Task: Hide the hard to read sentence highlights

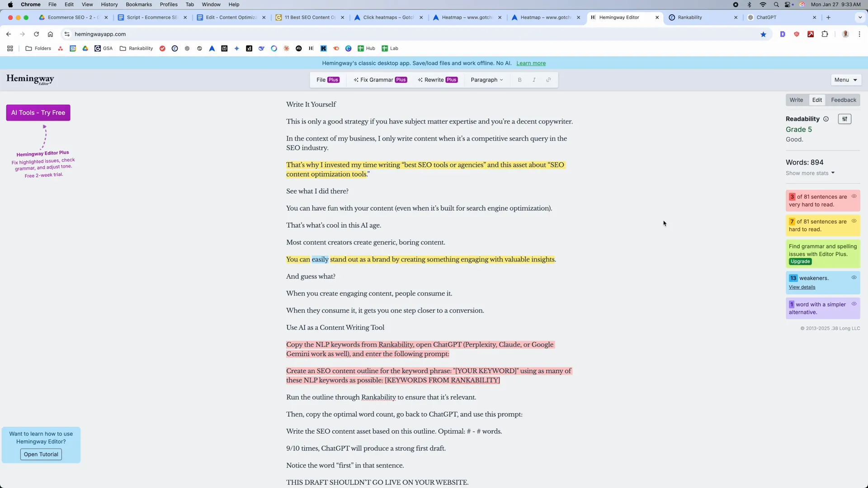Action: (x=854, y=221)
